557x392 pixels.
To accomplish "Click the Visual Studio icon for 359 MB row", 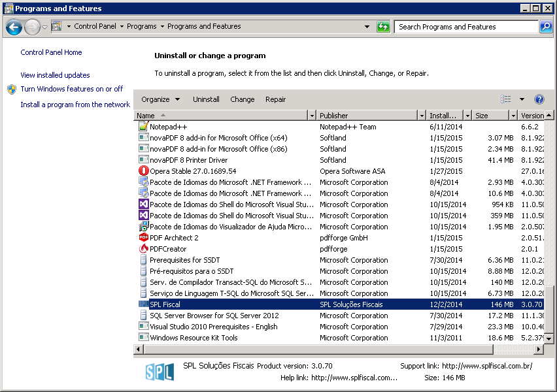I will point(144,215).
